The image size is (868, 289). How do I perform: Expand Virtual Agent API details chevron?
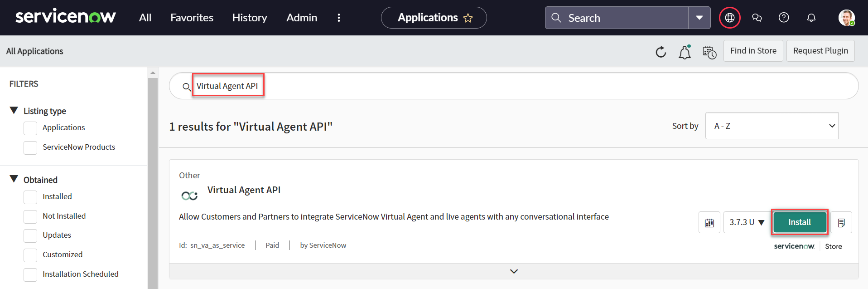(x=513, y=271)
